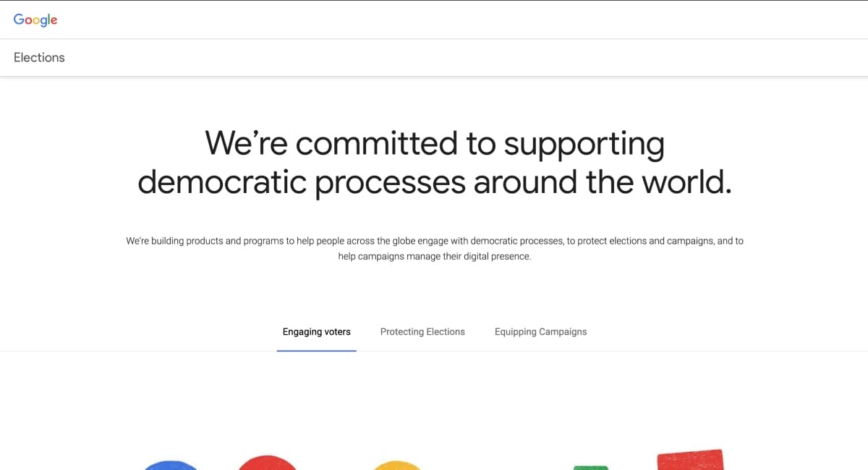Click the green shape illustration
This screenshot has height=470, width=868.
point(591,468)
